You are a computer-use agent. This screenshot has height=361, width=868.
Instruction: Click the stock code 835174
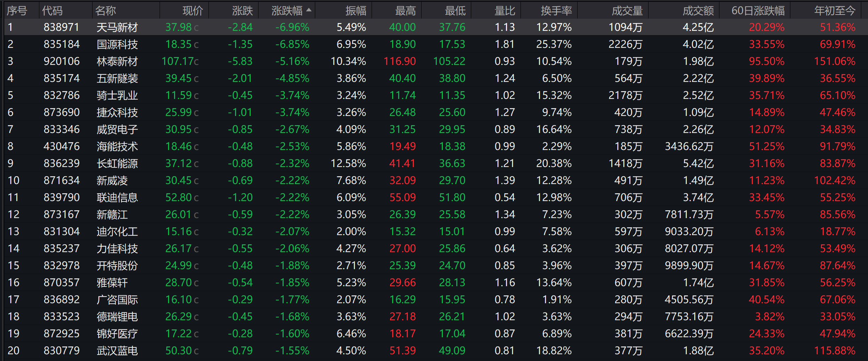pyautogui.click(x=61, y=78)
